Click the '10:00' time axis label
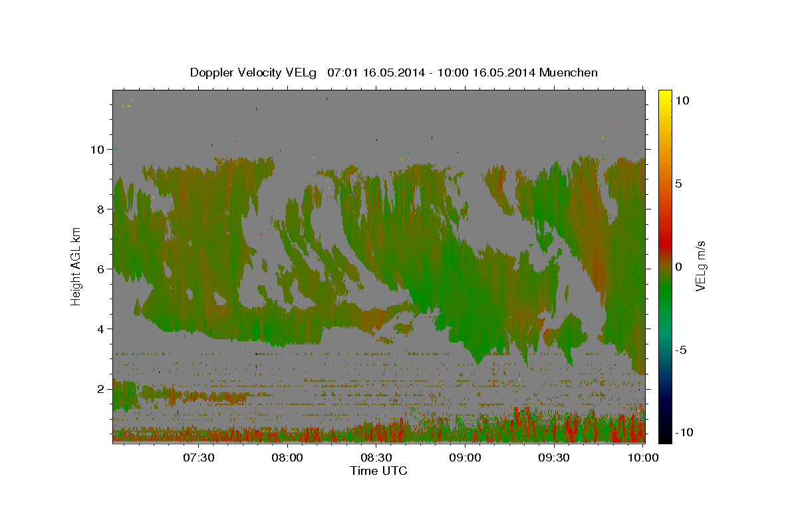The image size is (798, 532). [643, 458]
